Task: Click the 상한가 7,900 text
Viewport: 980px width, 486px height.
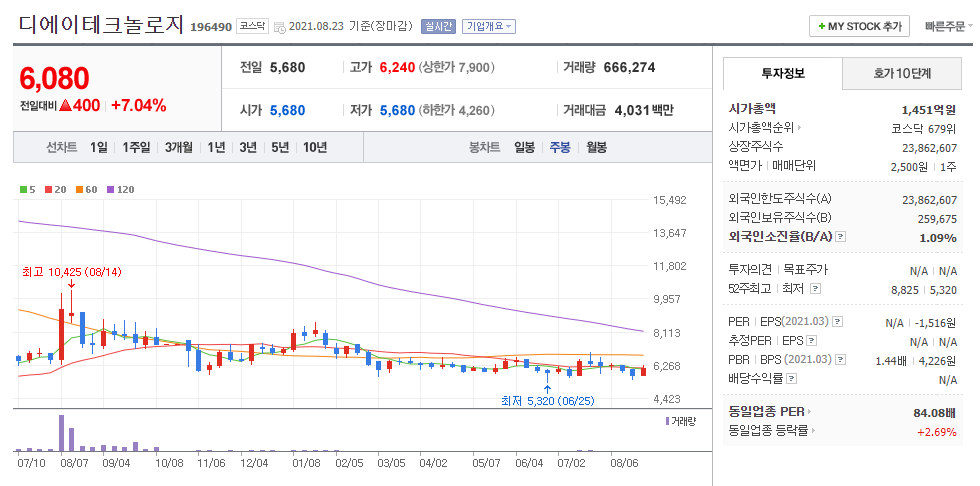Action: pos(457,67)
